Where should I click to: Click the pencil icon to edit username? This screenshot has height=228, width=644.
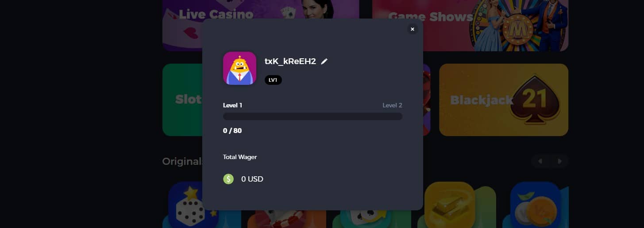324,61
